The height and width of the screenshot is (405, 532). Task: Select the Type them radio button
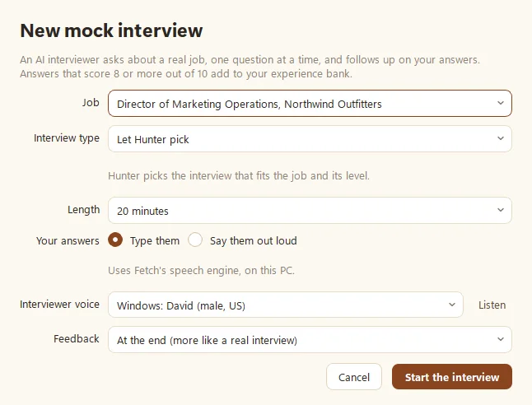[x=115, y=240]
